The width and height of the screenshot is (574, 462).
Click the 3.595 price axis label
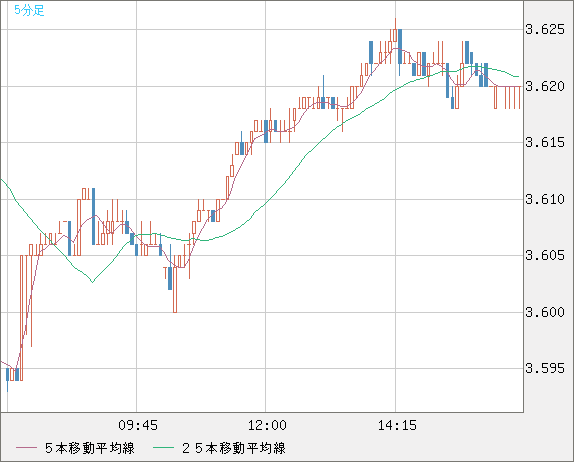coord(545,368)
